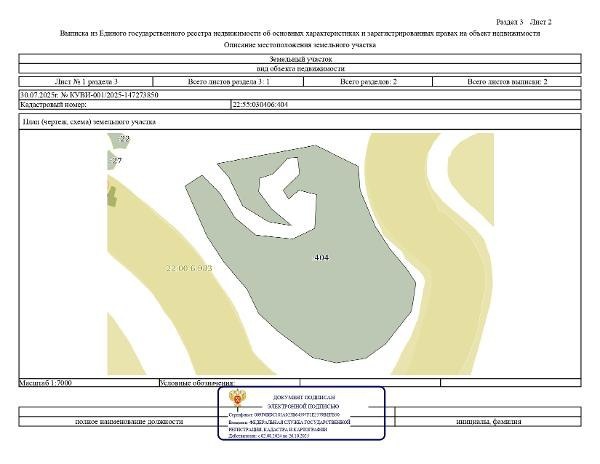Click the "Лист 2" header text
600x464 pixels.
click(x=541, y=22)
